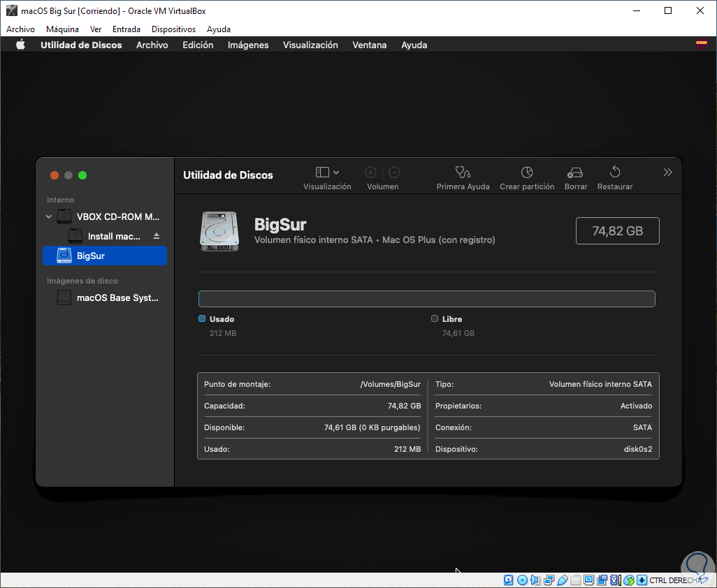Screen dimensions: 717x588
Task: Collapse the VBOX CD-ROM tree entry
Action: coord(49,216)
